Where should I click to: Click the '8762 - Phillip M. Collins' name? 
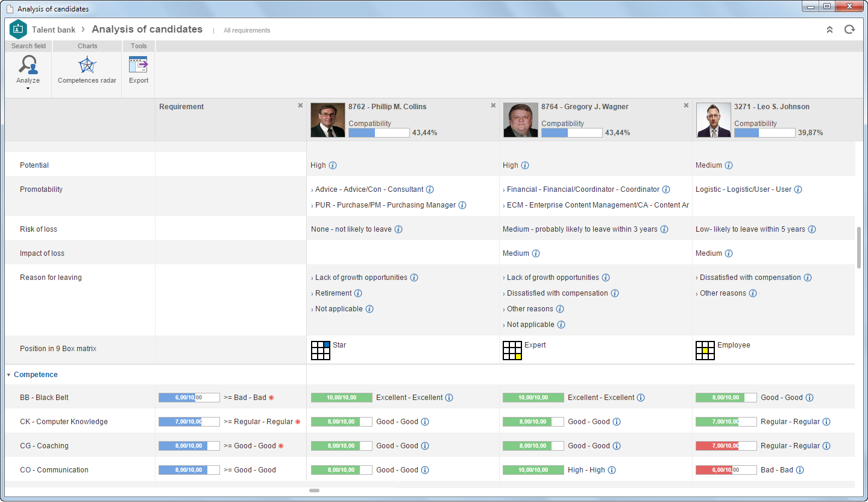(387, 107)
